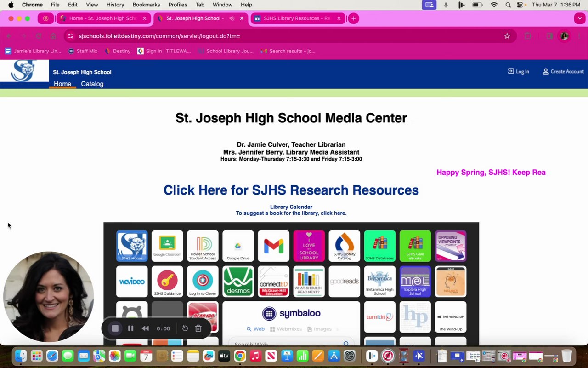Open the SJHS Home tile

(x=132, y=246)
